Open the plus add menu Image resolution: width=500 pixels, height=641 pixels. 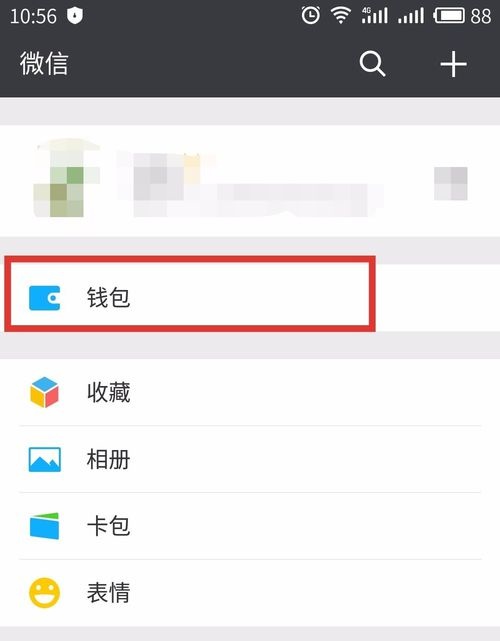point(453,64)
